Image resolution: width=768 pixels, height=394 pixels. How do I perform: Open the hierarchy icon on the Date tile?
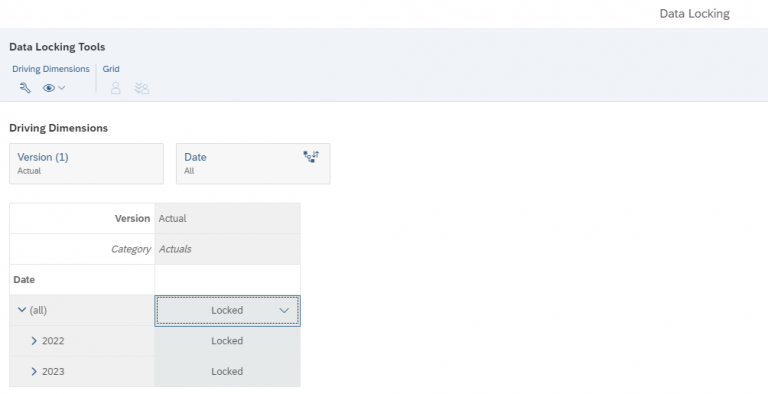tap(311, 157)
